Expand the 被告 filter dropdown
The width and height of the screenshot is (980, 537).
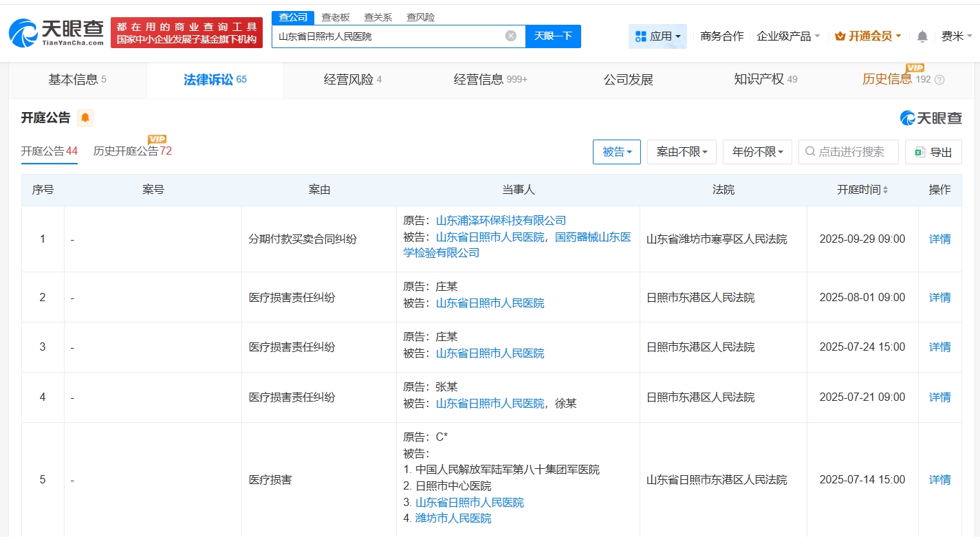[616, 152]
